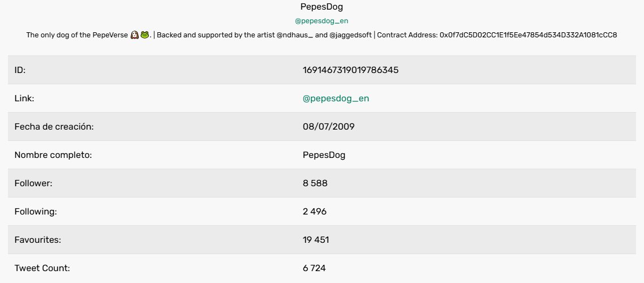Open the @pepesdog_en link in Link row

[x=336, y=98]
